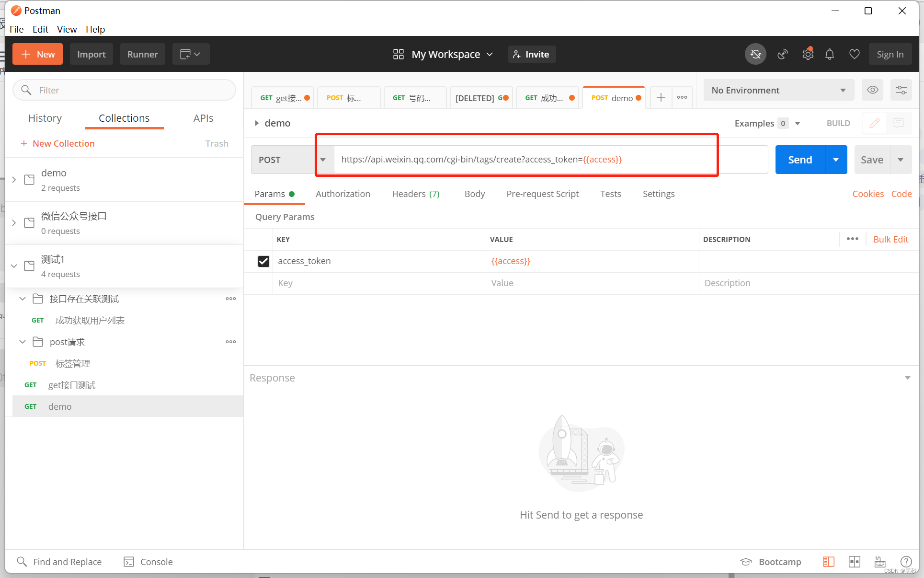The width and height of the screenshot is (924, 578).
Task: Switch to the Headers tab
Action: (x=415, y=194)
